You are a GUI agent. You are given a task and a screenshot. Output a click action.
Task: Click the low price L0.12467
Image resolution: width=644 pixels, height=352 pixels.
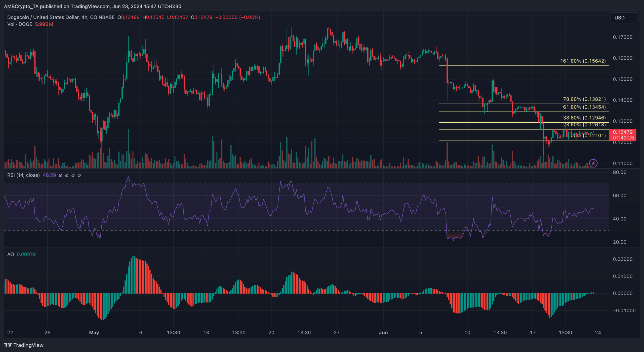coord(177,17)
